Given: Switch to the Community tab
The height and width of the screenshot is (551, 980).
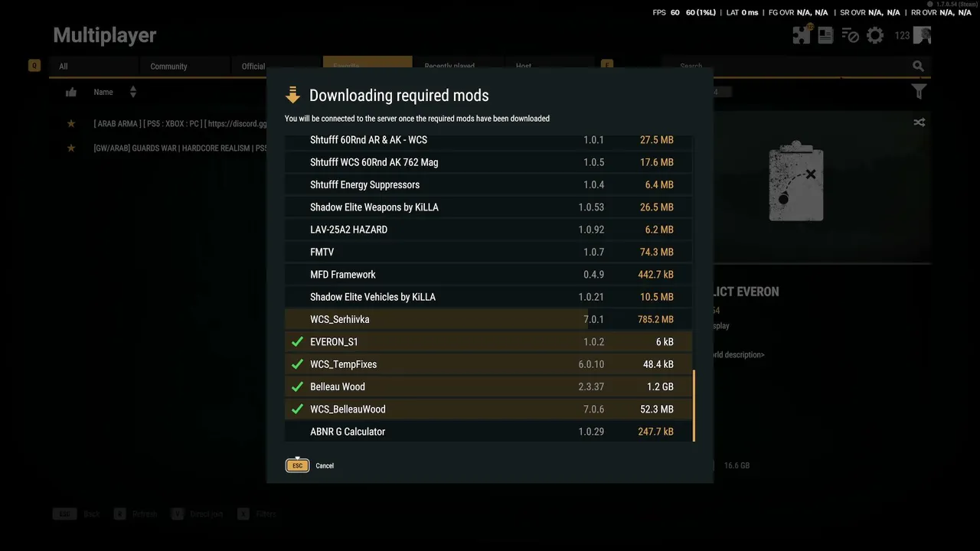Looking at the screenshot, I should tap(185, 67).
